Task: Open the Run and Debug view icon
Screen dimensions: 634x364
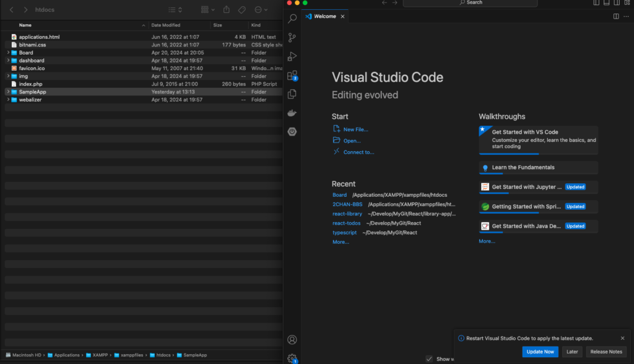Action: [292, 56]
